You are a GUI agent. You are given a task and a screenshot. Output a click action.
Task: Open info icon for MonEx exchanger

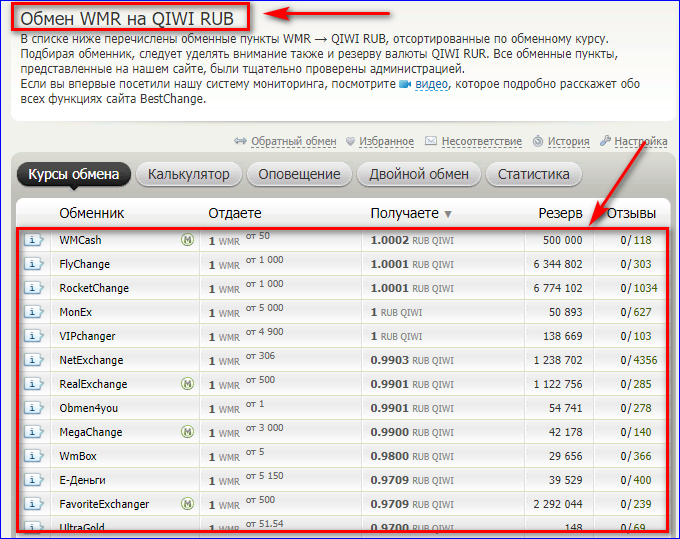(33, 312)
